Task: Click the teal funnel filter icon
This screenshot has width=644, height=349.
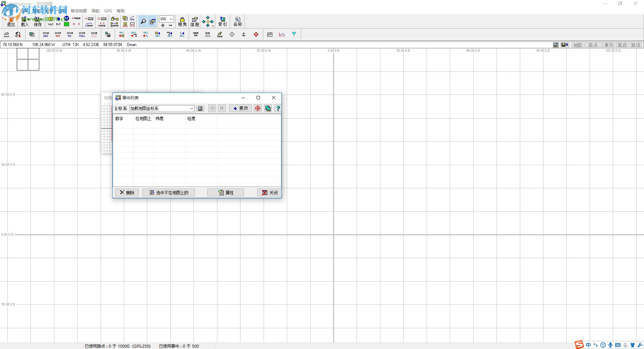Action: 294,34
